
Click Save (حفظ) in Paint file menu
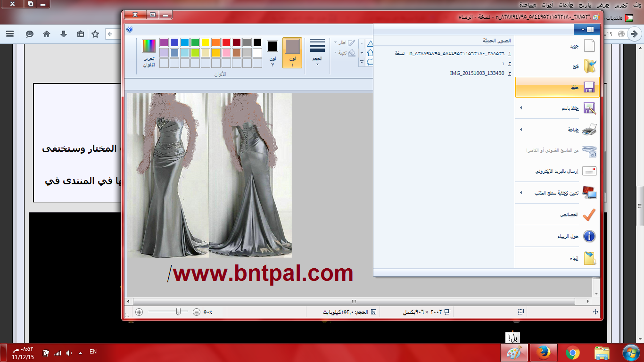click(x=557, y=87)
